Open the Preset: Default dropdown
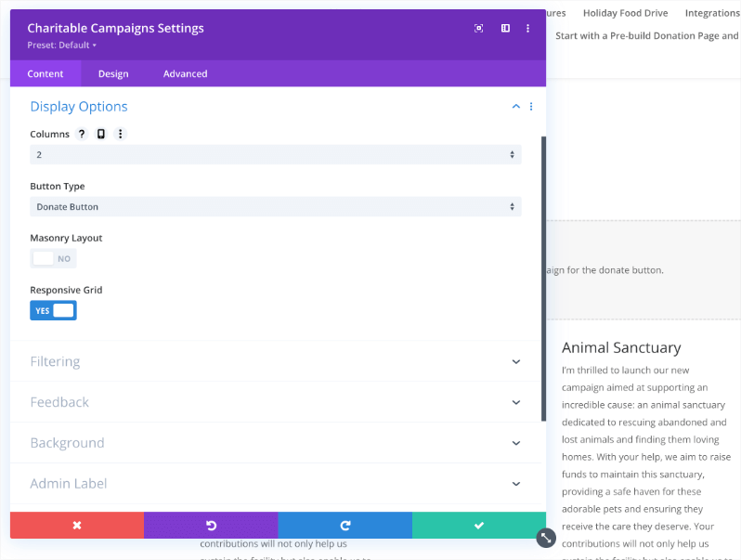Screen dimensions: 741x560 tap(61, 45)
